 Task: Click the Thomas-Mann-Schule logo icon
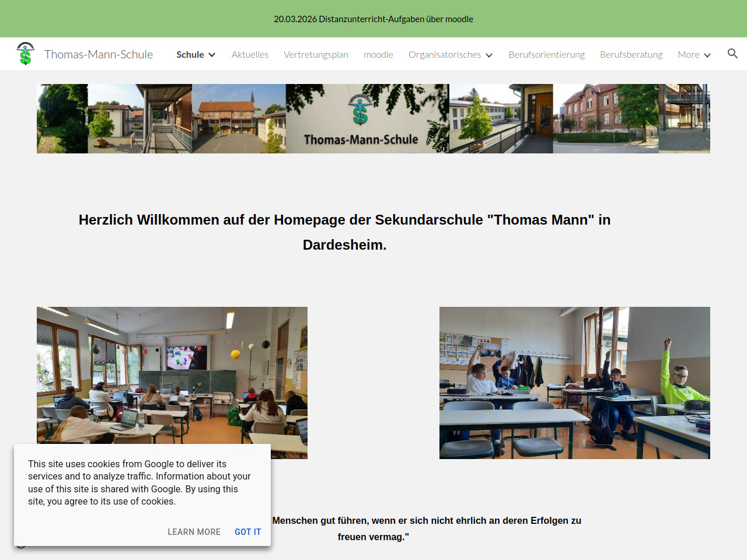[25, 54]
